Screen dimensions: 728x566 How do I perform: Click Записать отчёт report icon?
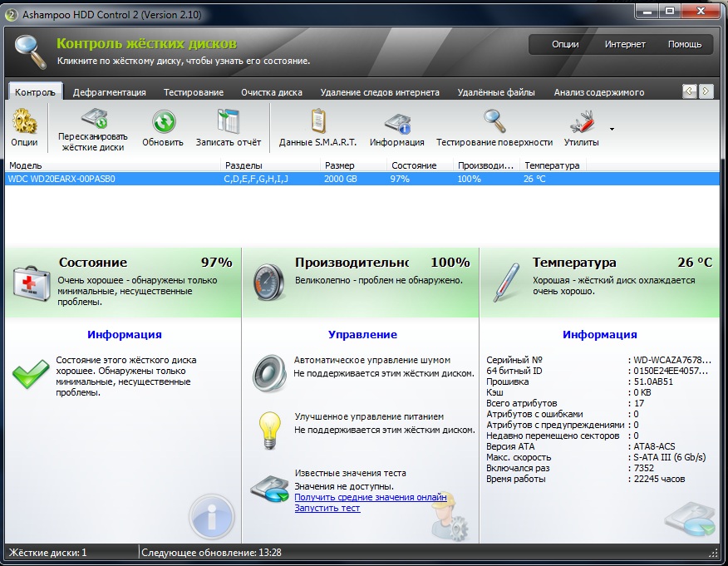[228, 122]
